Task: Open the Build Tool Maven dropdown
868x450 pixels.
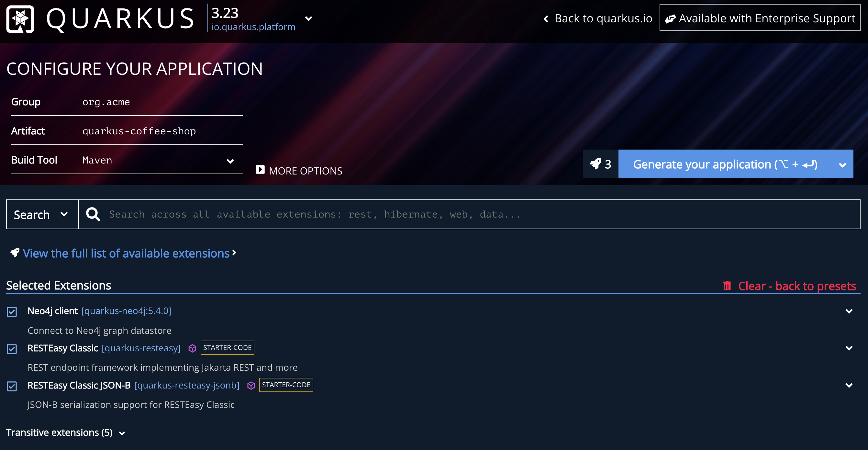Action: pos(230,161)
